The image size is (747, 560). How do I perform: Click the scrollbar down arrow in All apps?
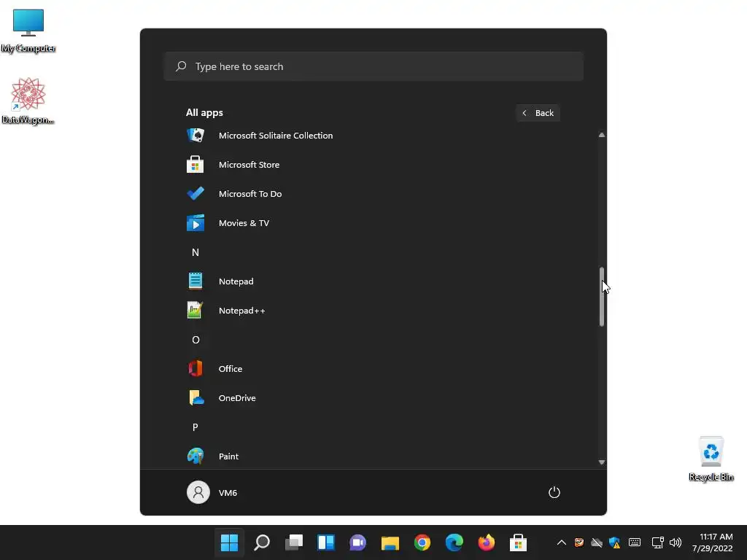(602, 462)
